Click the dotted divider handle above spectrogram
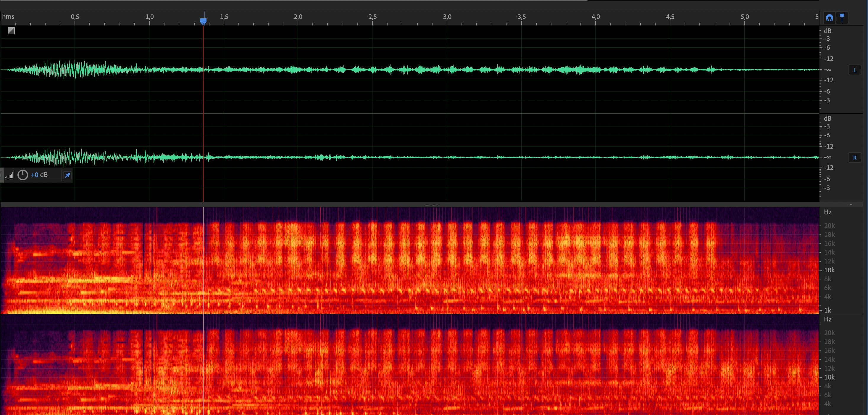Screen dimensions: 868x415 point(431,204)
